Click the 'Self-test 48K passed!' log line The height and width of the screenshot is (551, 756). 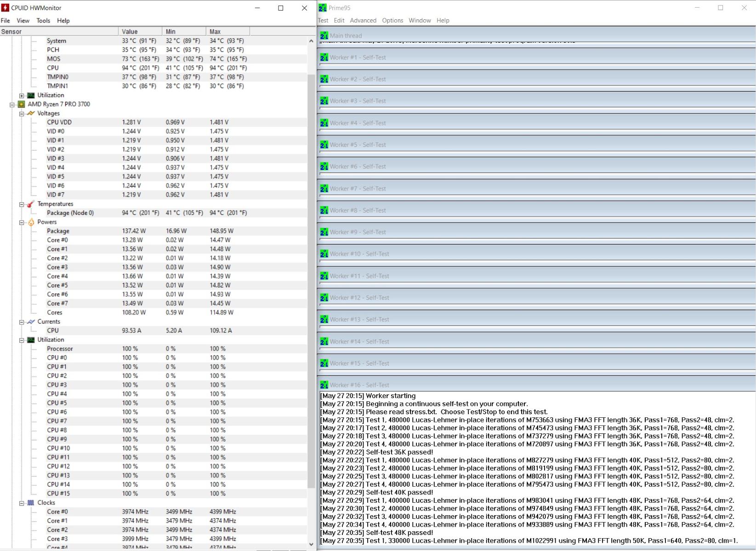376,533
